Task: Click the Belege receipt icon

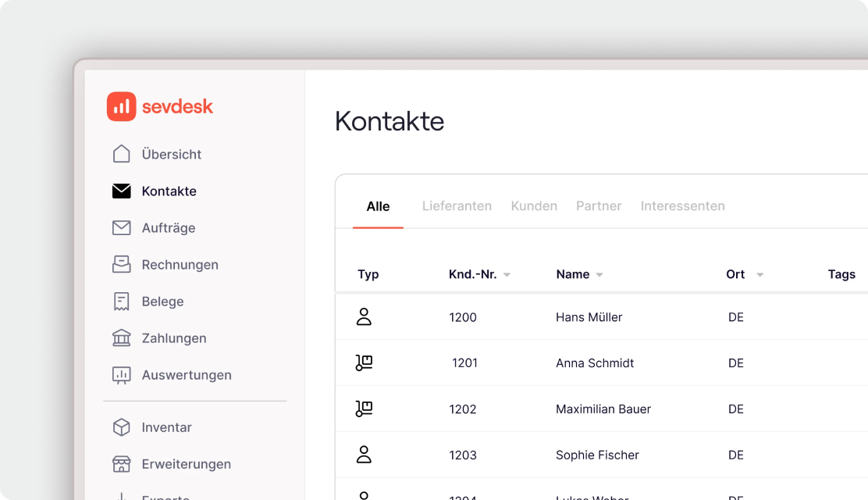Action: click(x=121, y=302)
